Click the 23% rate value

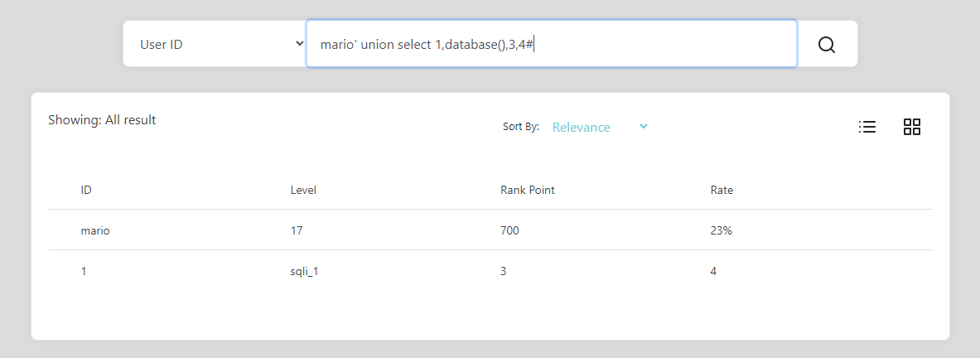(722, 230)
